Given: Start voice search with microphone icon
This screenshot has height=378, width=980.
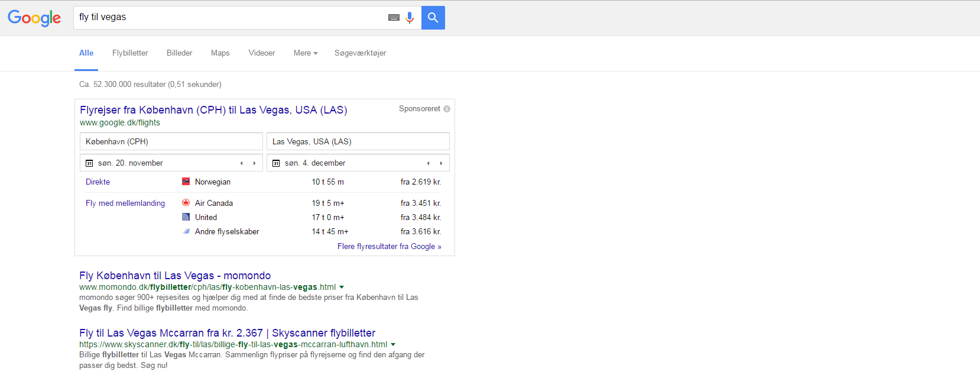Looking at the screenshot, I should click(410, 18).
